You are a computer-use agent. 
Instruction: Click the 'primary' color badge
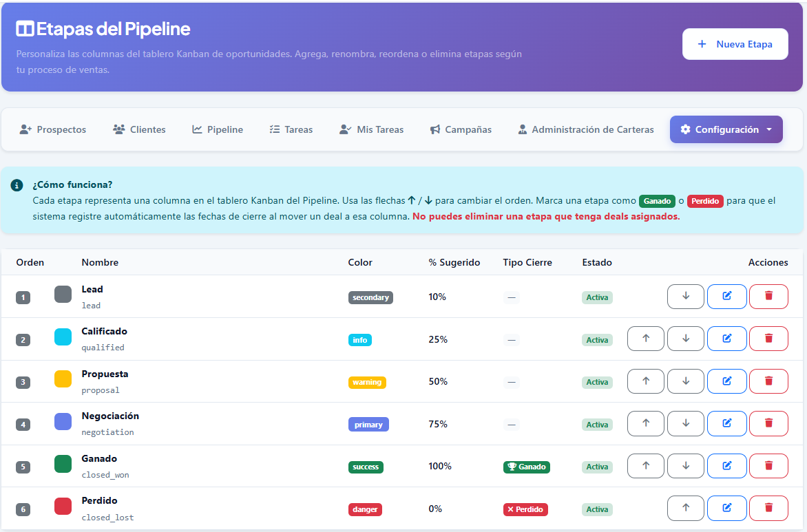[x=368, y=425]
